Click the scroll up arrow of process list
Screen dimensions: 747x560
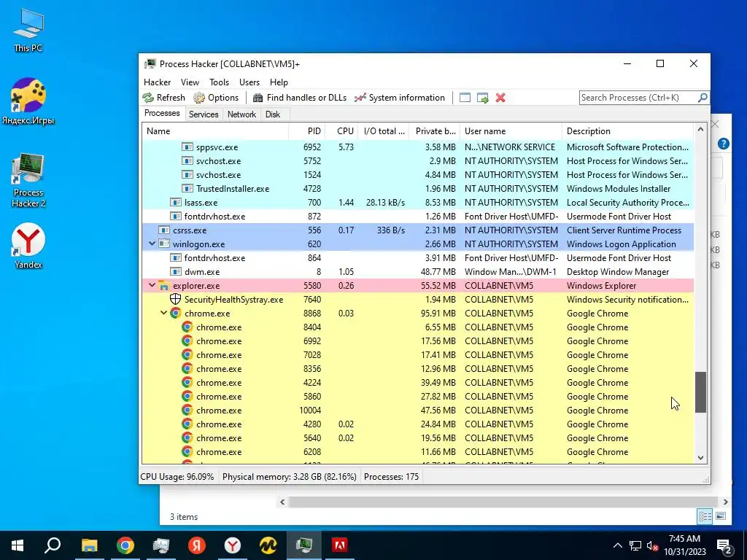pyautogui.click(x=700, y=129)
